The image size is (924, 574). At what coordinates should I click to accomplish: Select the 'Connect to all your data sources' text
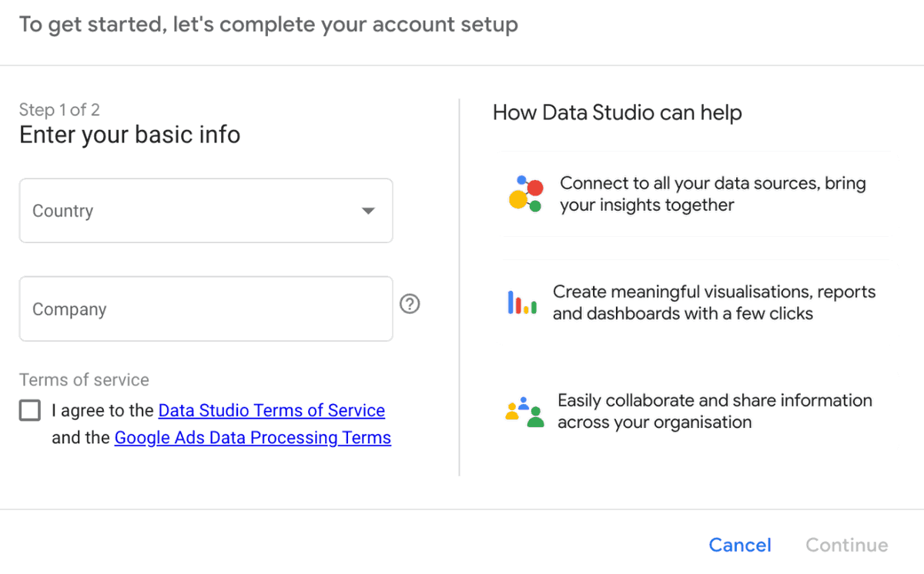click(x=712, y=194)
